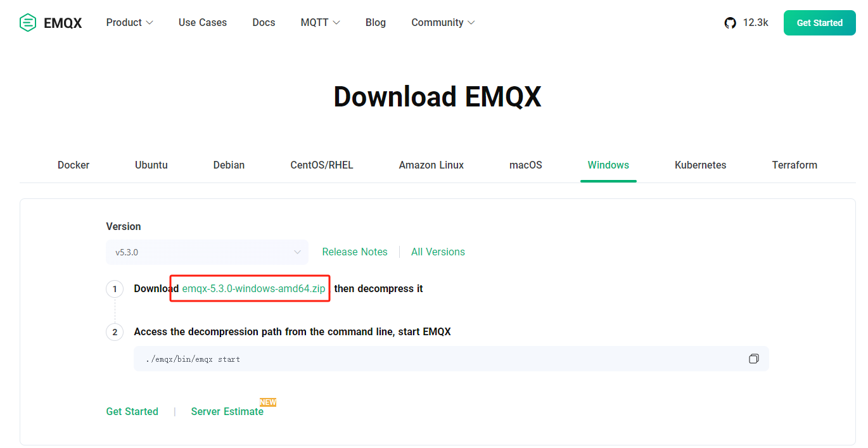
Task: Open the Get Started link below steps
Action: 132,411
